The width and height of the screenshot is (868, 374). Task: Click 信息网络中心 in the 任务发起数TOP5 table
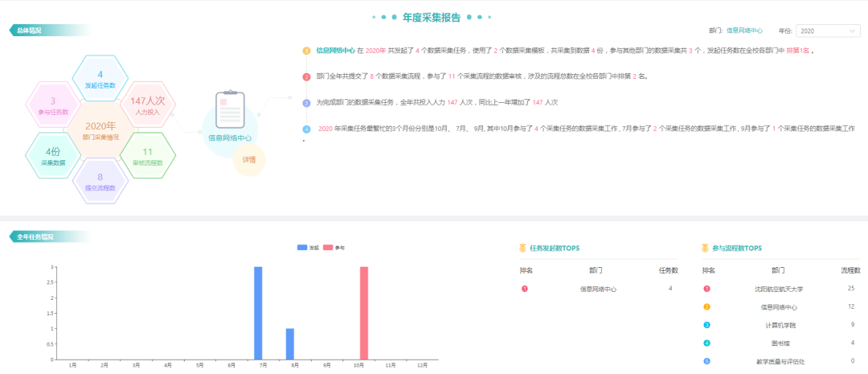point(598,289)
